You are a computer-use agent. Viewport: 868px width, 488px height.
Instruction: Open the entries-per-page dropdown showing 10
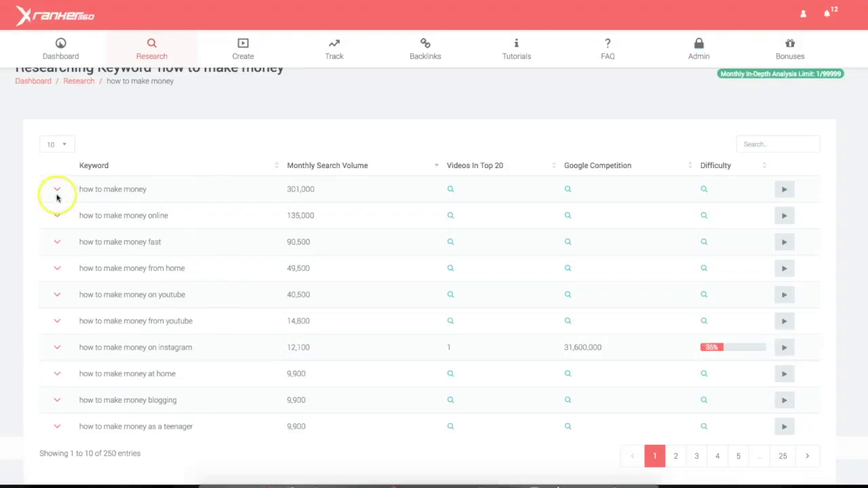coord(57,144)
